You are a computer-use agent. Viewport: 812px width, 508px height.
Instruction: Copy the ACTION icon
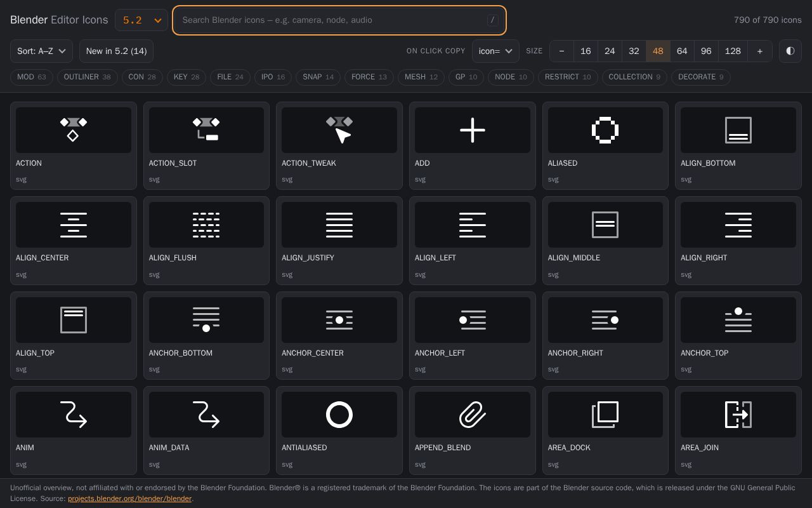click(x=74, y=145)
